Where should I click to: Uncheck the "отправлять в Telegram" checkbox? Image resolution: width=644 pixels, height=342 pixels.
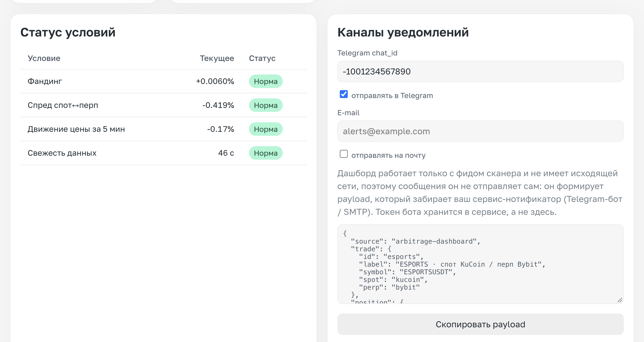pos(344,94)
